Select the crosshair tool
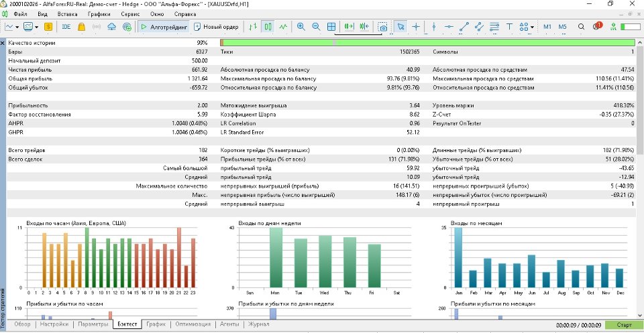Viewport: 644px width, 333px height. [x=416, y=27]
